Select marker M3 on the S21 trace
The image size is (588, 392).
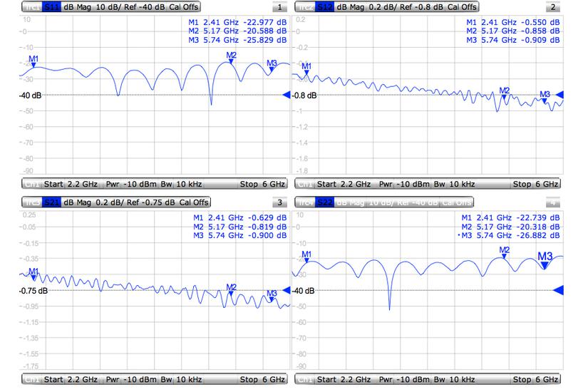(272, 296)
